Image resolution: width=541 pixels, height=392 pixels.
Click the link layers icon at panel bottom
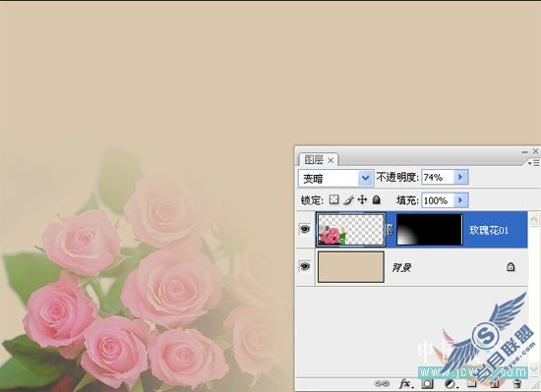point(382,383)
